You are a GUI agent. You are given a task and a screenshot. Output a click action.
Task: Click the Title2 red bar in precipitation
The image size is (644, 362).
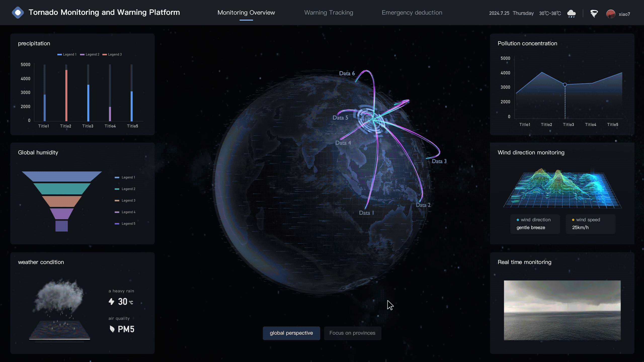[x=66, y=96]
